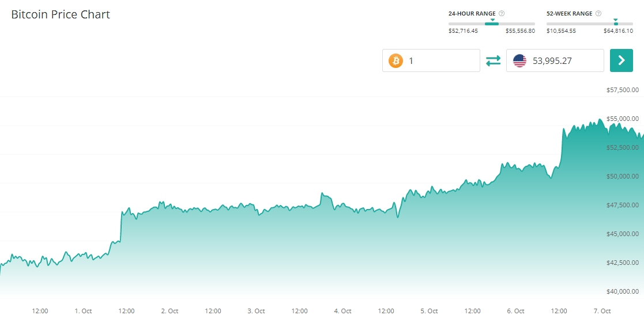Click the 24-hour high value $55,556.80

point(520,31)
